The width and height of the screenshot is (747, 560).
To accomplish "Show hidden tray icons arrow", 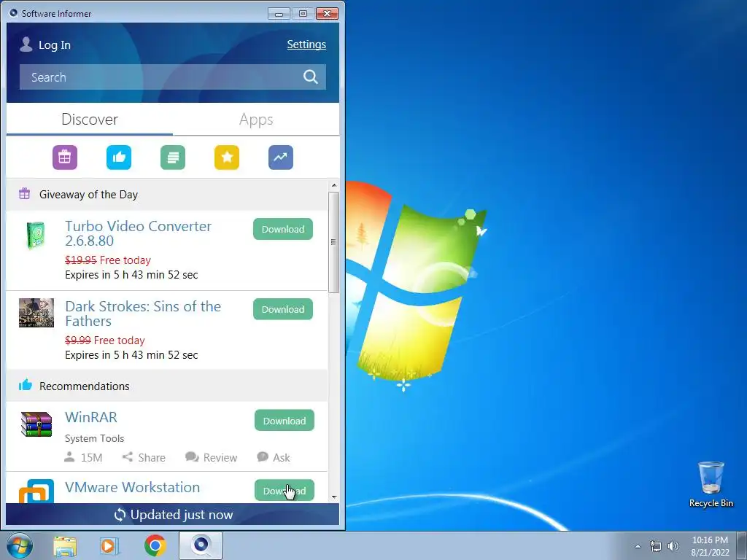I will click(638, 546).
